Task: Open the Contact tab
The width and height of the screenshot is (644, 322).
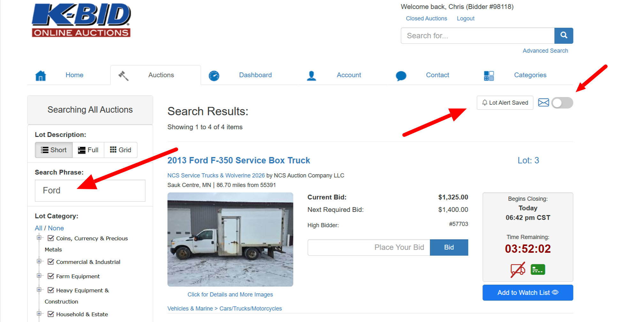Action: coord(437,75)
